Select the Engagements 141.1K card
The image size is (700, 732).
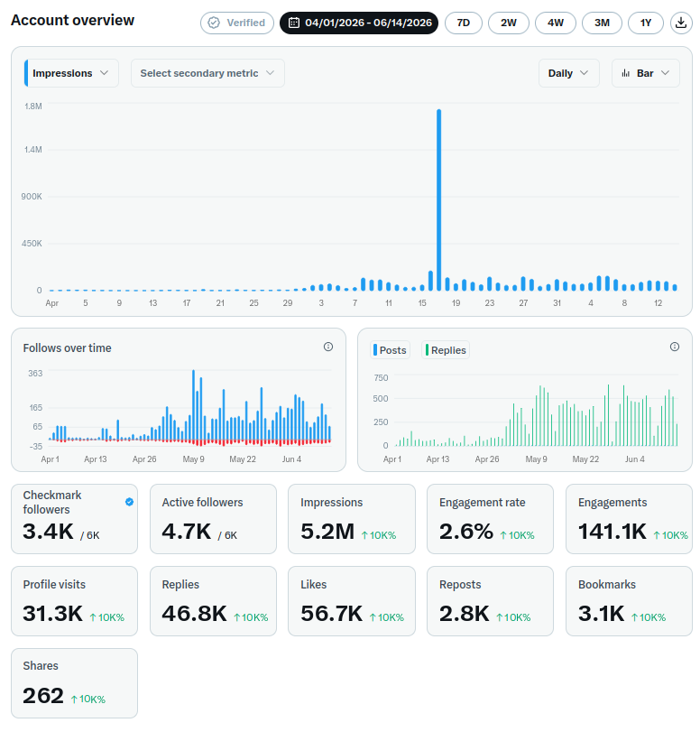point(629,519)
